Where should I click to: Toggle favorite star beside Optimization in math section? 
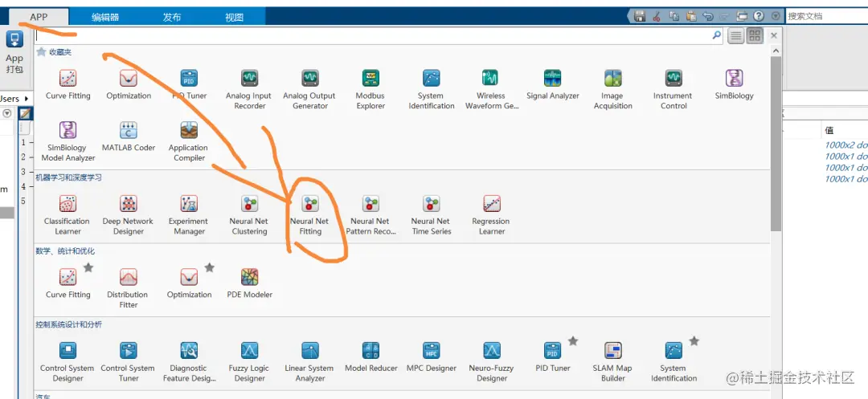[209, 267]
